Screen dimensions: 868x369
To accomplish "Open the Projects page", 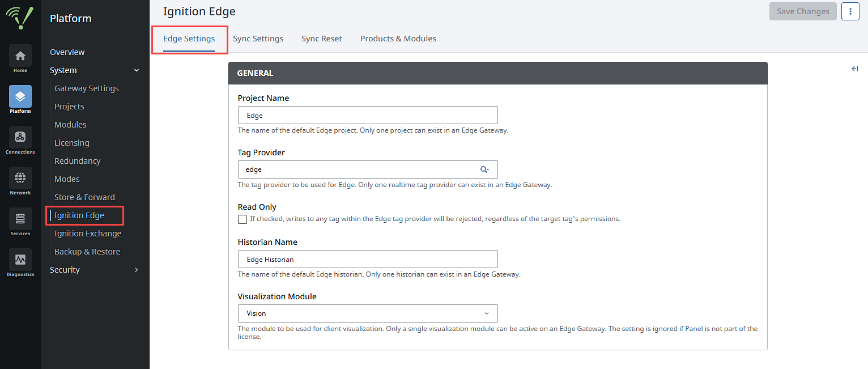I will (x=69, y=107).
